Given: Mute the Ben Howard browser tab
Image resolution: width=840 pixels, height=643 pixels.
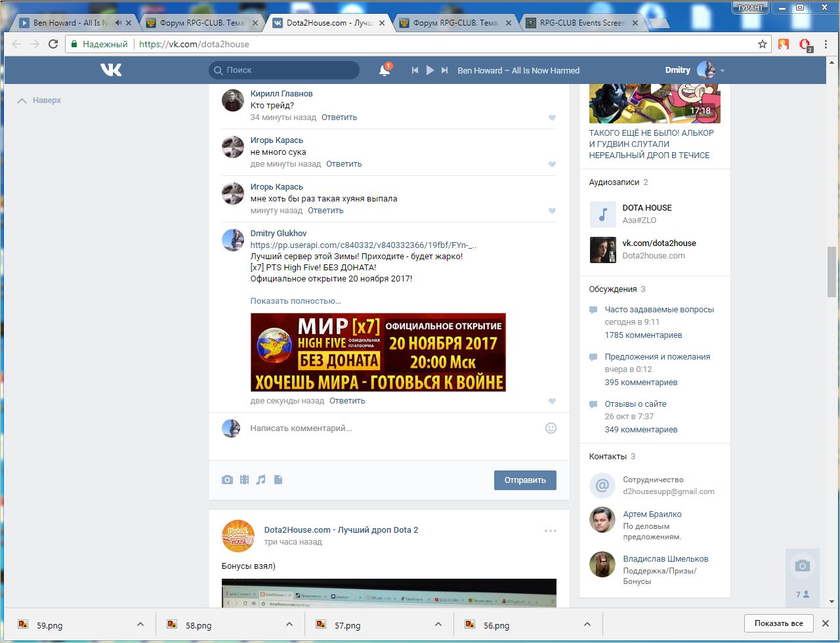Looking at the screenshot, I should pyautogui.click(x=118, y=23).
